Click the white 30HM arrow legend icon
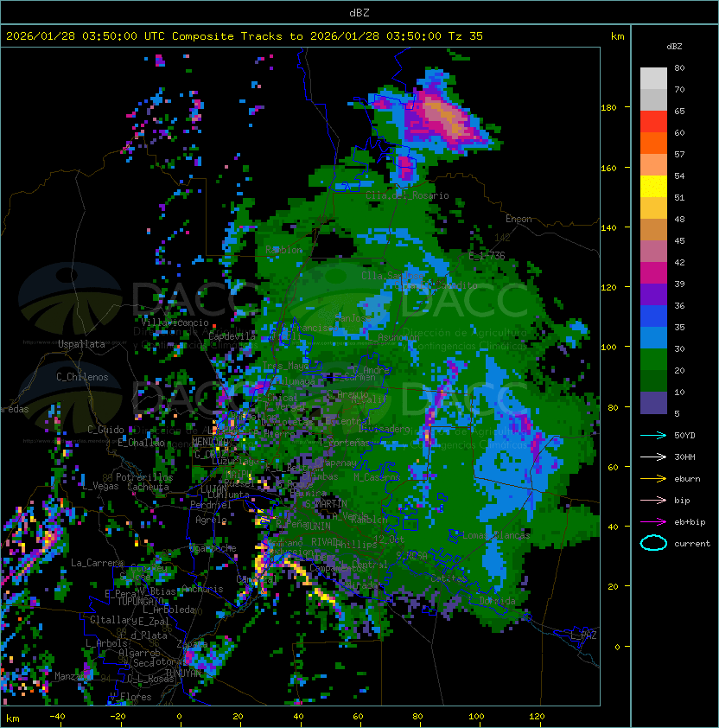Screen dimensions: 719x728 (653, 457)
